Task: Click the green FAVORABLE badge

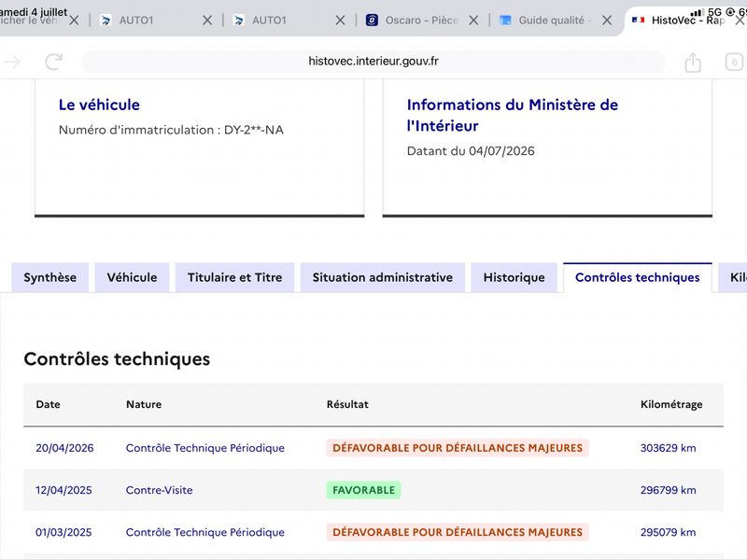Action: pos(363,490)
